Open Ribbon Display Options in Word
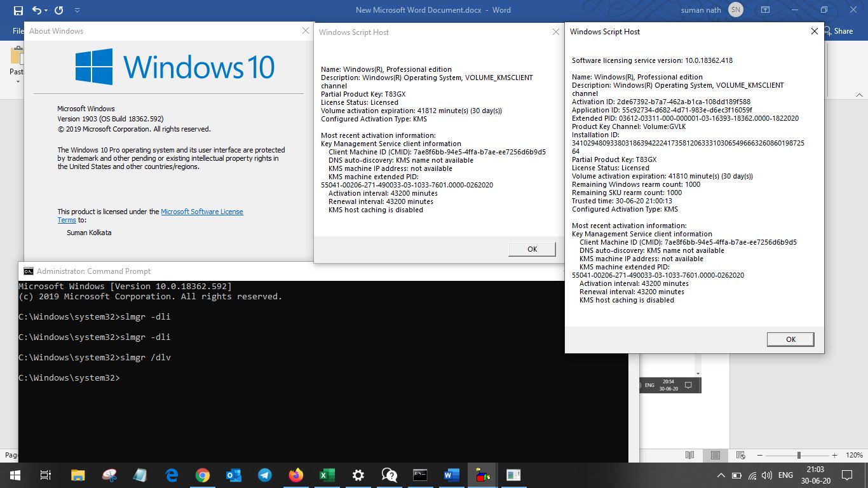868x488 pixels. 766,10
